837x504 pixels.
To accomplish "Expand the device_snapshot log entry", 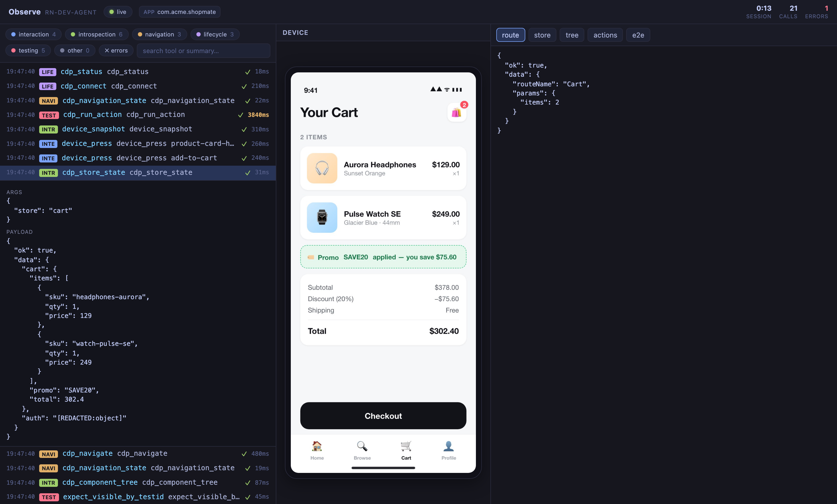I will (138, 129).
